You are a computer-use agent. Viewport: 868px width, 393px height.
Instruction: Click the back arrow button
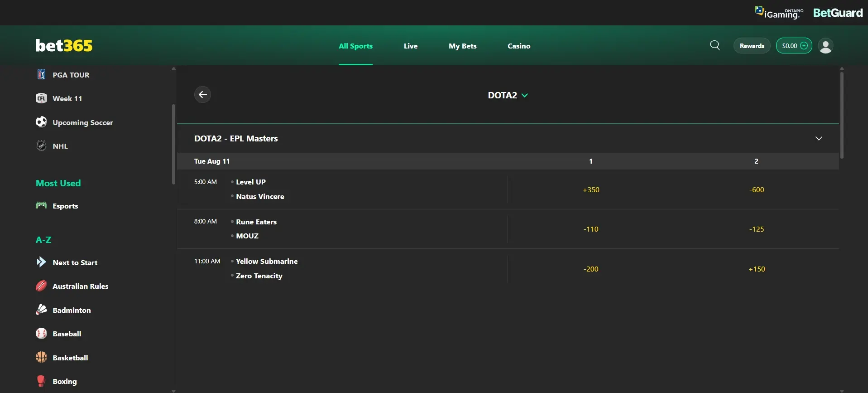[x=202, y=94]
